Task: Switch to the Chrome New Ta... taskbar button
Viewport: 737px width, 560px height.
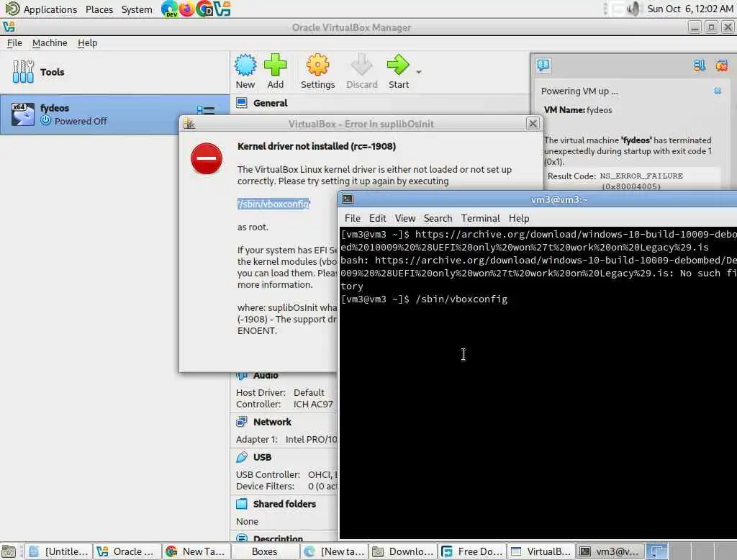Action: (x=196, y=551)
